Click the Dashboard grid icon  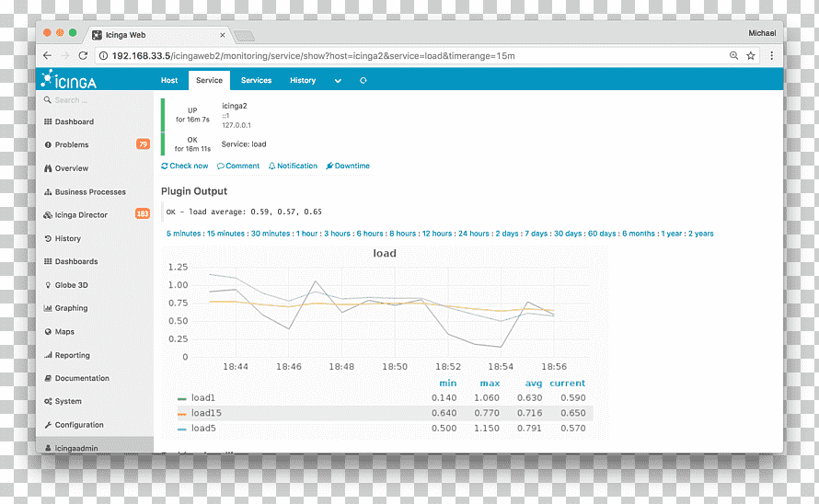(48, 121)
